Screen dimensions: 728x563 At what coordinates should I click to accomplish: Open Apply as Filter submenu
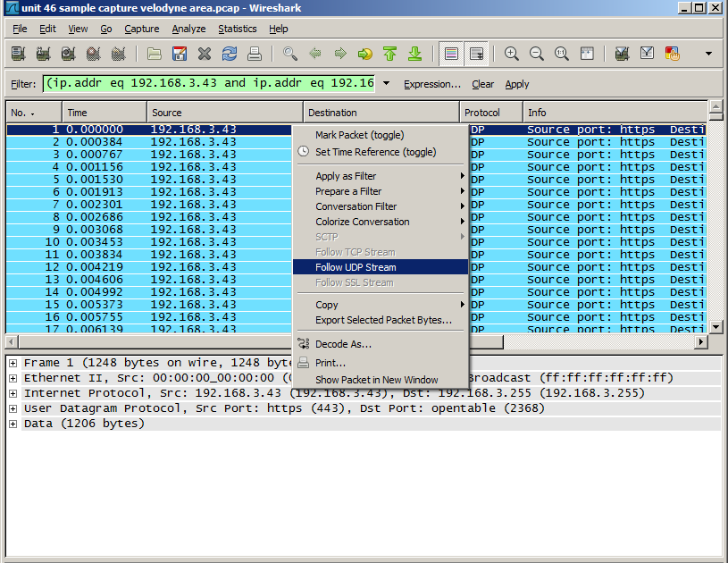coord(381,176)
